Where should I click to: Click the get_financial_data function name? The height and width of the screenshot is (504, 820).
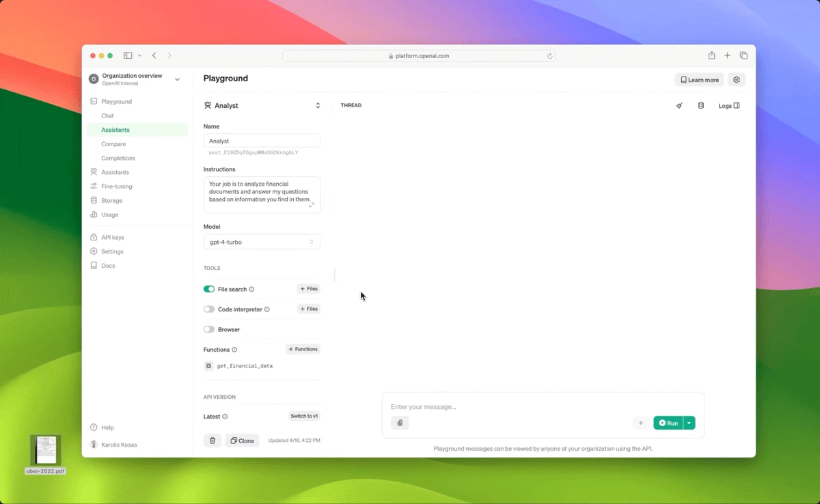(245, 366)
